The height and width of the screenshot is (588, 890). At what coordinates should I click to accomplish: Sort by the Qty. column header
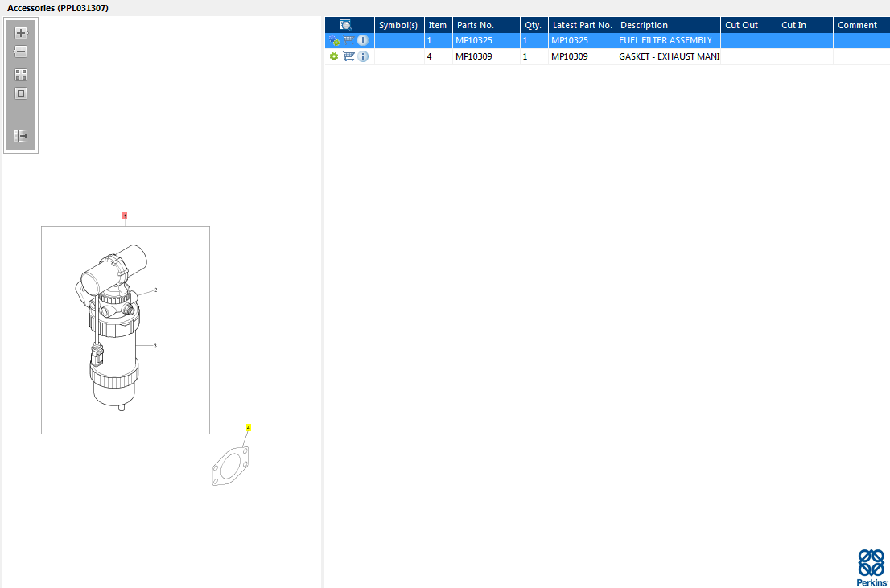point(534,25)
